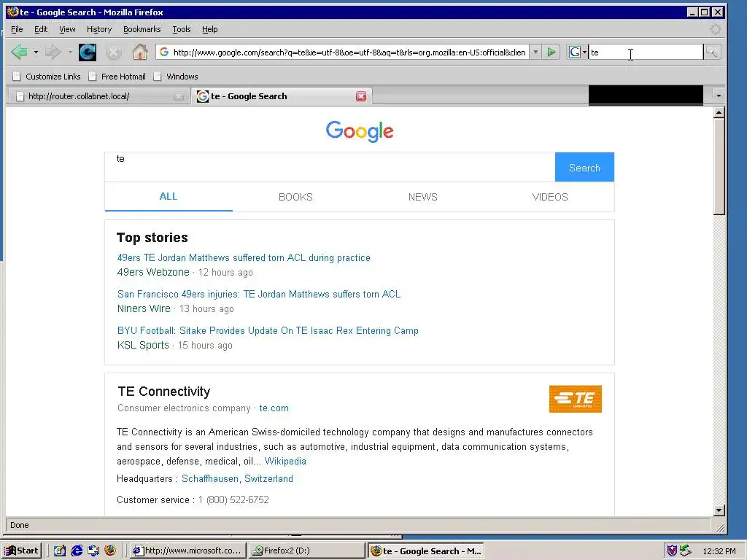Image resolution: width=747 pixels, height=560 pixels.
Task: Open the Windows bookmark
Action: click(176, 77)
